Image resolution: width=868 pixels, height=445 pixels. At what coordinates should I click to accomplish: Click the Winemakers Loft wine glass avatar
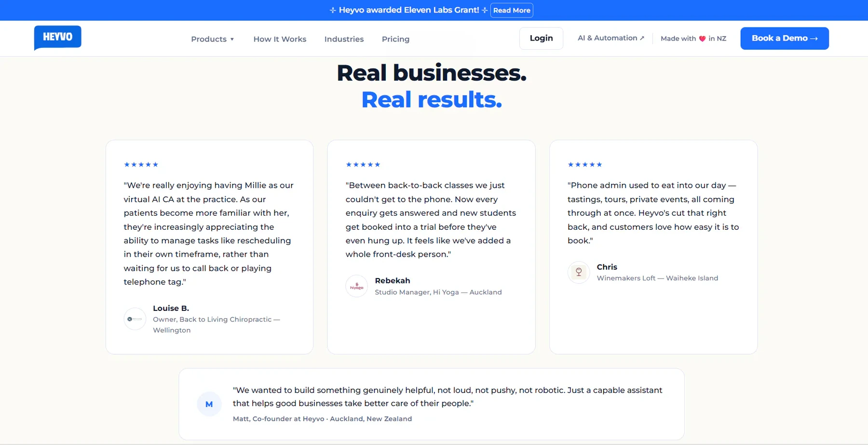coord(579,272)
